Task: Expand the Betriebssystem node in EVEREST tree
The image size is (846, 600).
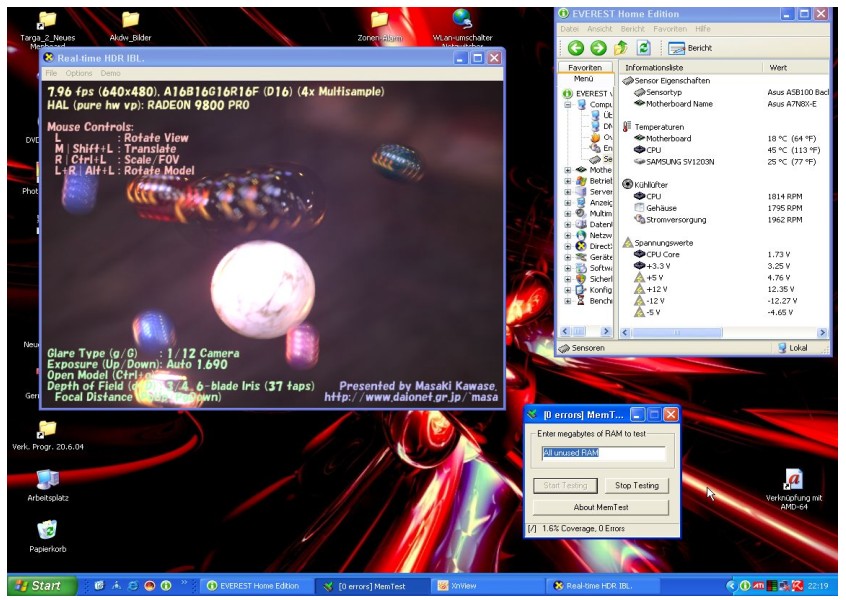Action: pyautogui.click(x=568, y=181)
